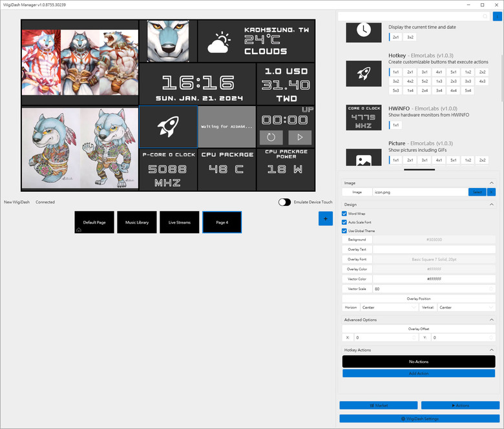504x429 pixels.
Task: Click the Overlay Font field
Action: coord(434,259)
